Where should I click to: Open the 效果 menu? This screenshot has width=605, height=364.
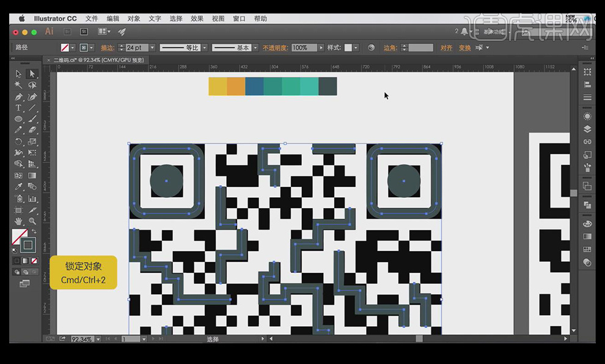(x=197, y=19)
